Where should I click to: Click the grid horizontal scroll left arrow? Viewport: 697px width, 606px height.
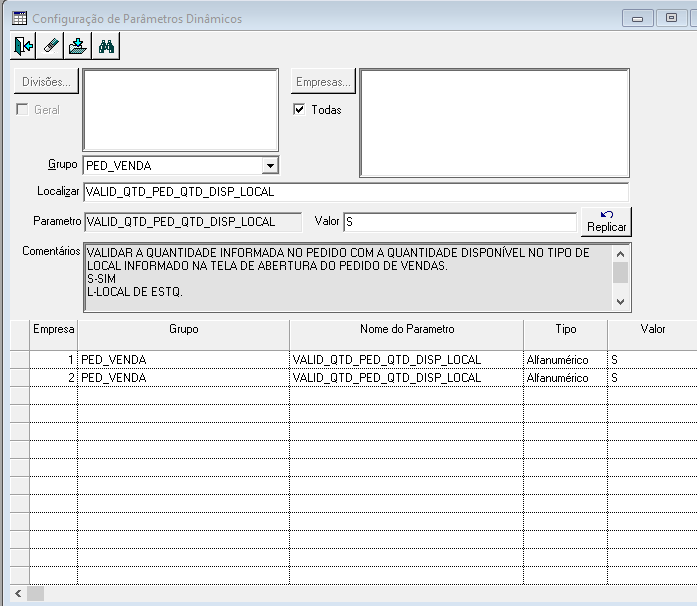pyautogui.click(x=18, y=594)
